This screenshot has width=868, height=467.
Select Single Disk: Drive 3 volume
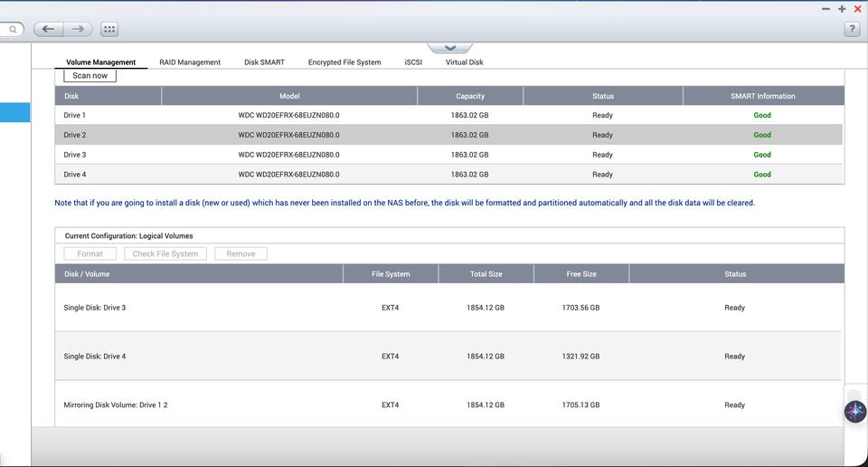[x=95, y=308]
